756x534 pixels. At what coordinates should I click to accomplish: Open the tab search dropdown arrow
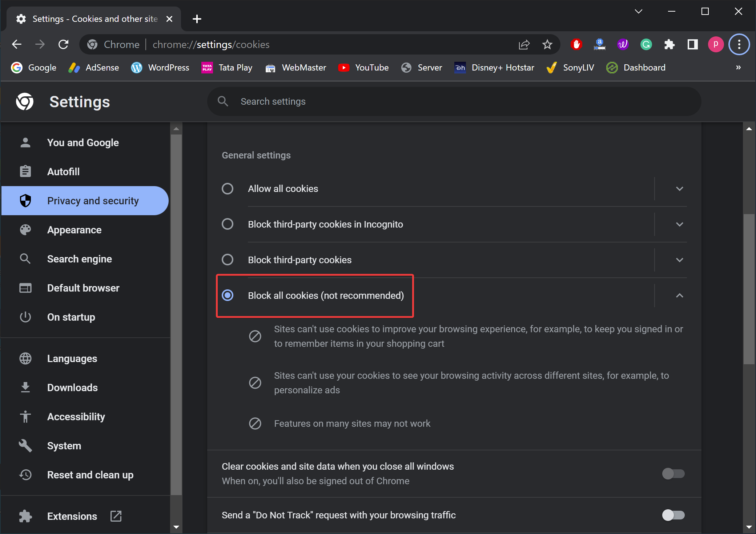click(639, 12)
